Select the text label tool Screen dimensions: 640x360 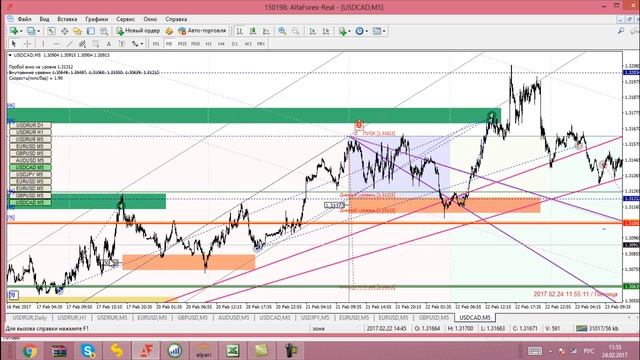point(121,44)
